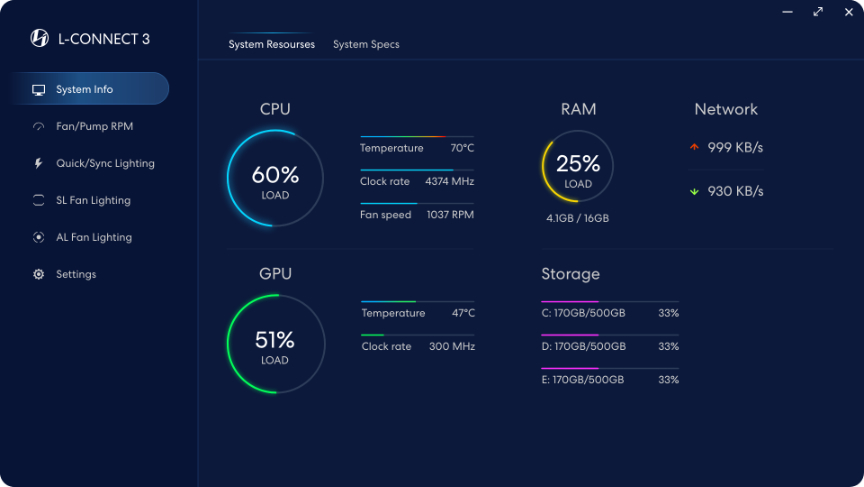This screenshot has width=864, height=487.
Task: Click the network download arrow icon
Action: point(694,191)
